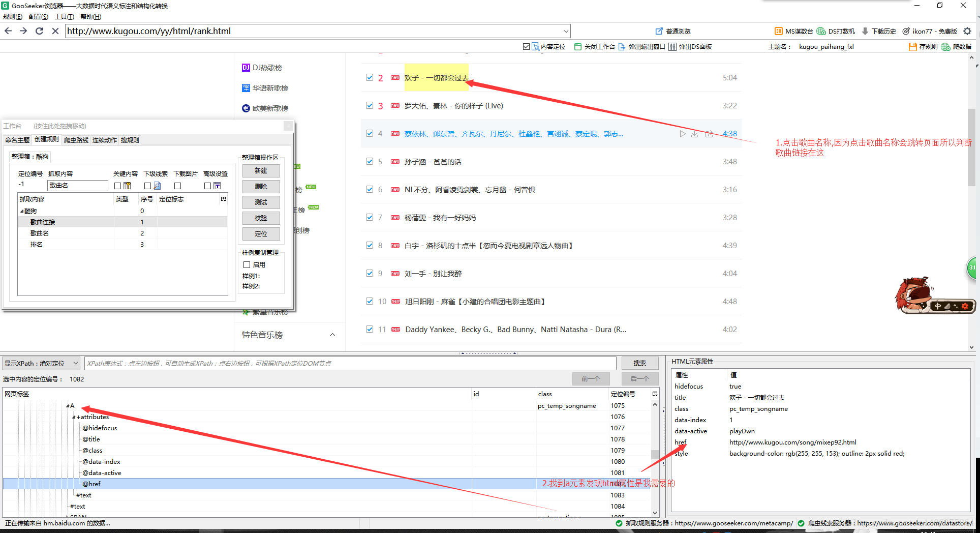The height and width of the screenshot is (533, 980).
Task: Switch to the 搜规则 tab
Action: point(130,140)
